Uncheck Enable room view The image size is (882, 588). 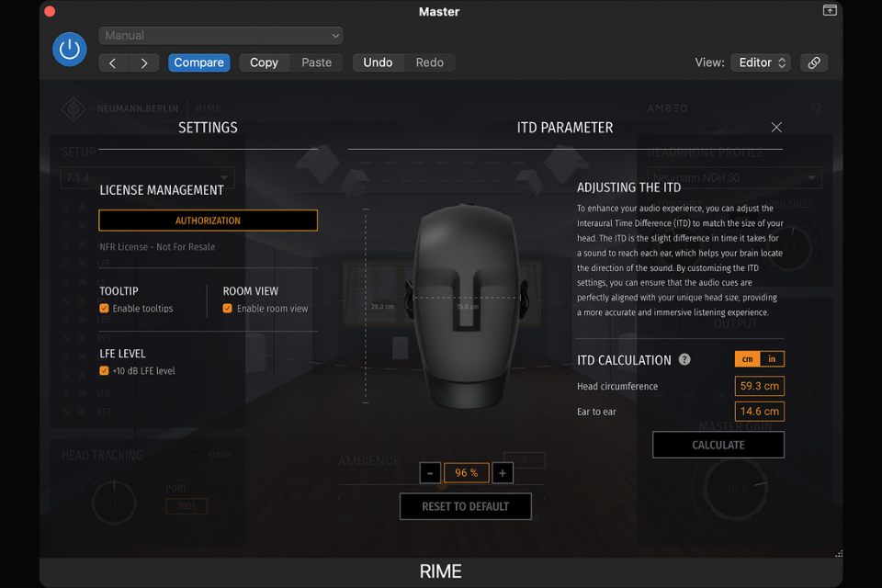227,309
